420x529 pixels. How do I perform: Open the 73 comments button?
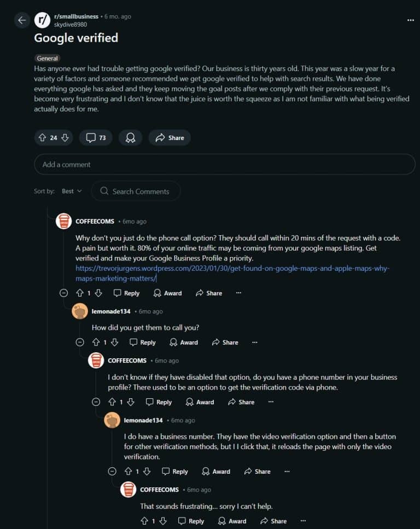coord(96,138)
